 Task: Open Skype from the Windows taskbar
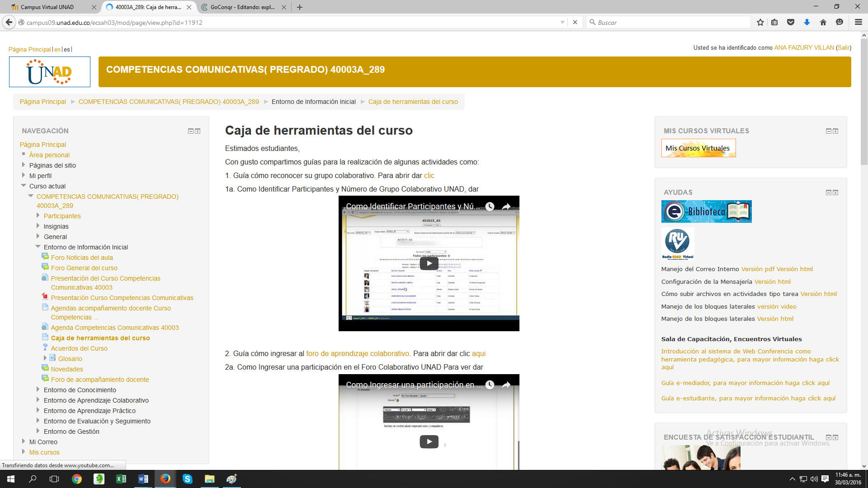coord(187,479)
